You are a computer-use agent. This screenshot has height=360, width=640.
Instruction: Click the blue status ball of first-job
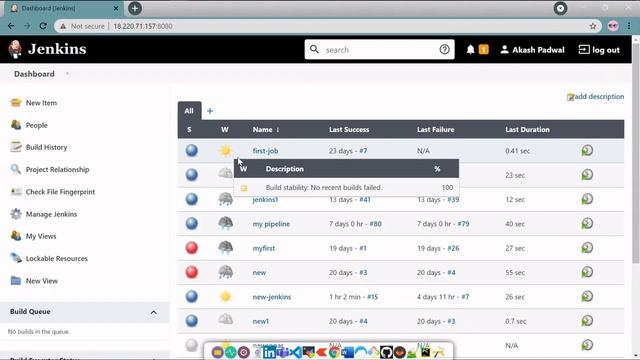coord(191,151)
